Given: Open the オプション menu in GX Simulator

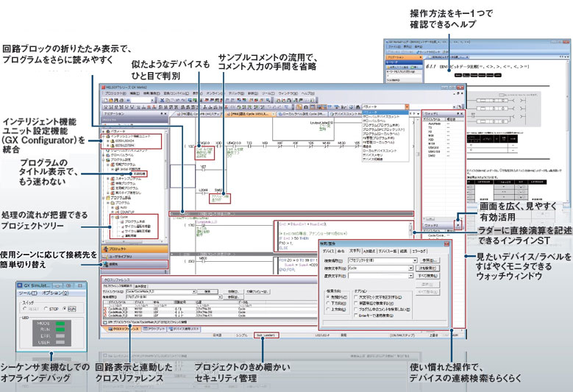Looking at the screenshot, I should click(54, 292).
